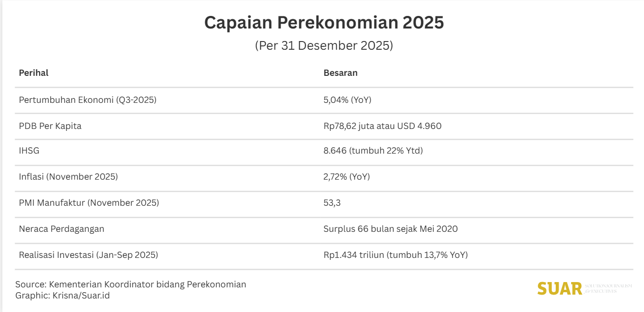Select the "Realisasi Investasi (Jan-Sep 2025)" label
The height and width of the screenshot is (312, 644).
(88, 255)
